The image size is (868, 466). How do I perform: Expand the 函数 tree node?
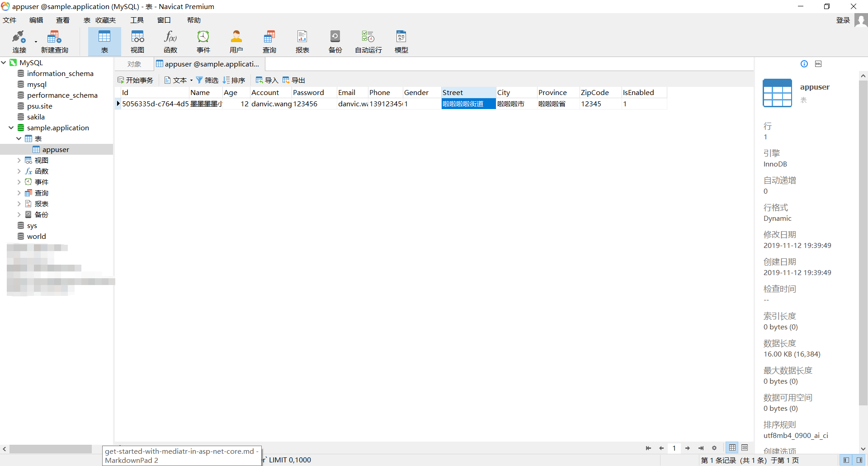19,171
